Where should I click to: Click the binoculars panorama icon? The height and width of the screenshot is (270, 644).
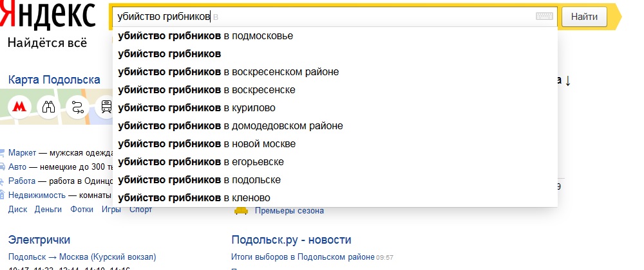click(48, 107)
